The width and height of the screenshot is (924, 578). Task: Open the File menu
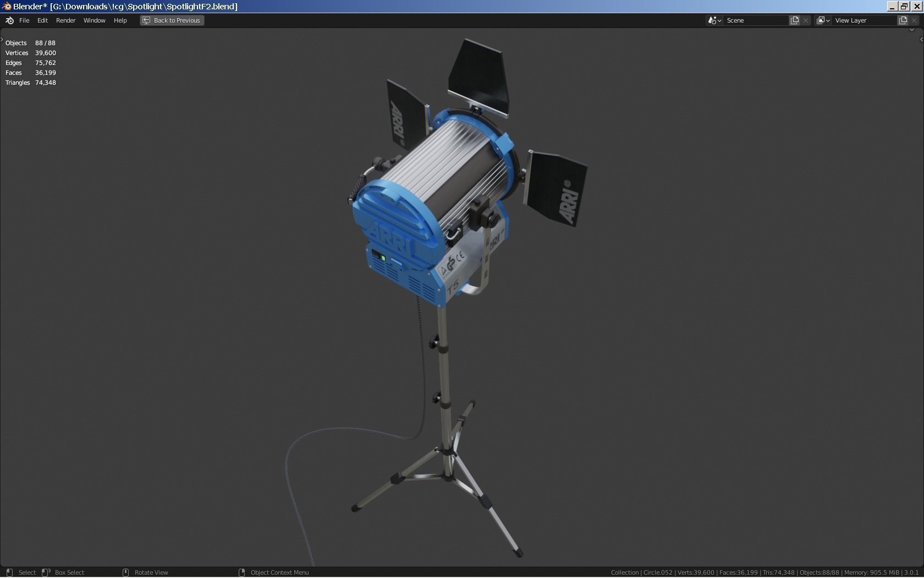[24, 20]
